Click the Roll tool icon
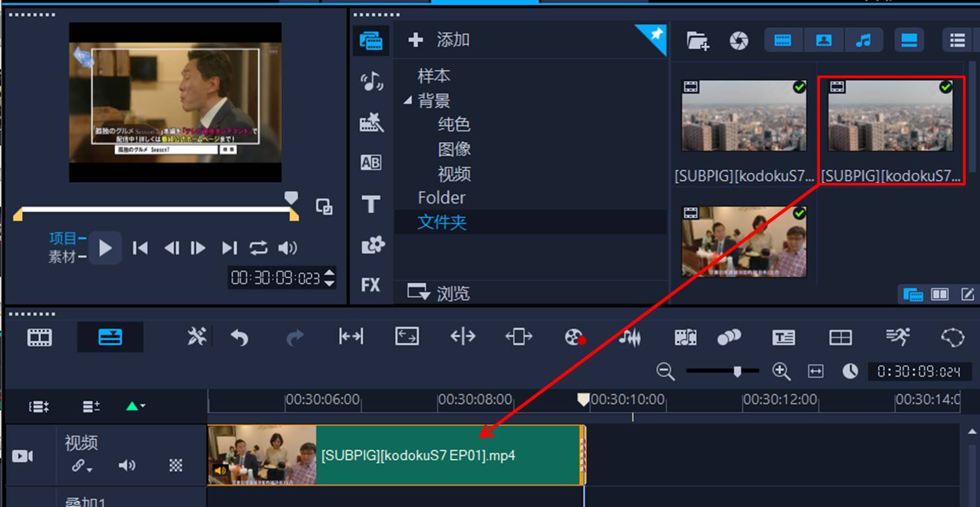The width and height of the screenshot is (980, 507). tap(463, 336)
